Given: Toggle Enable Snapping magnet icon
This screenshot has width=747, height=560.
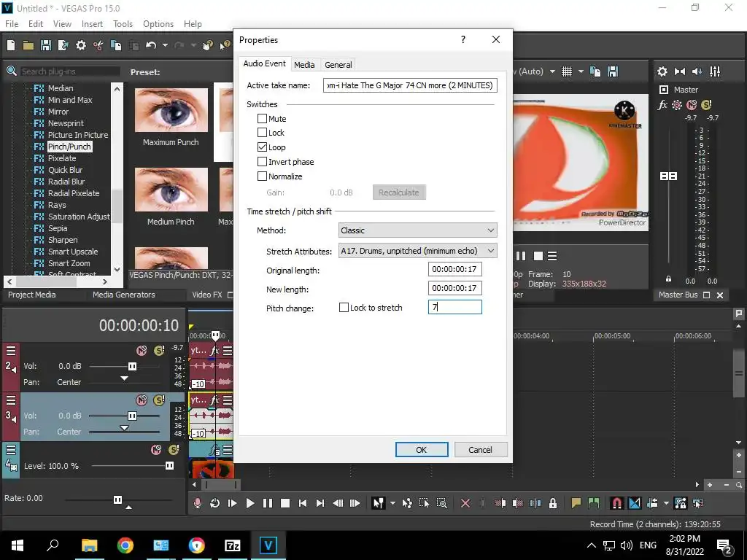Looking at the screenshot, I should [x=616, y=503].
